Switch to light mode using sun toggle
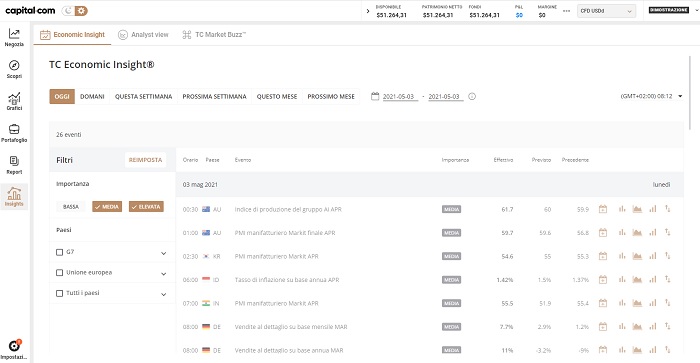 (x=81, y=11)
